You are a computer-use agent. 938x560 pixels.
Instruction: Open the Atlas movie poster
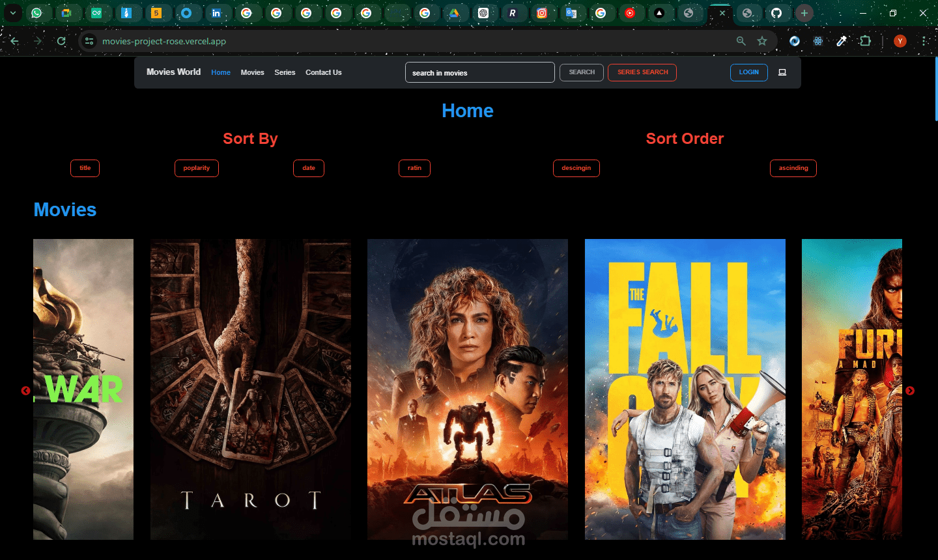(468, 389)
